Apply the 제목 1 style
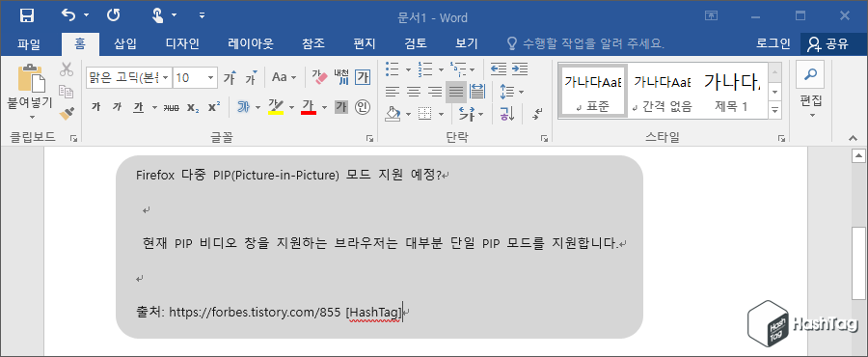Image resolution: width=868 pixels, height=357 pixels. 731,91
